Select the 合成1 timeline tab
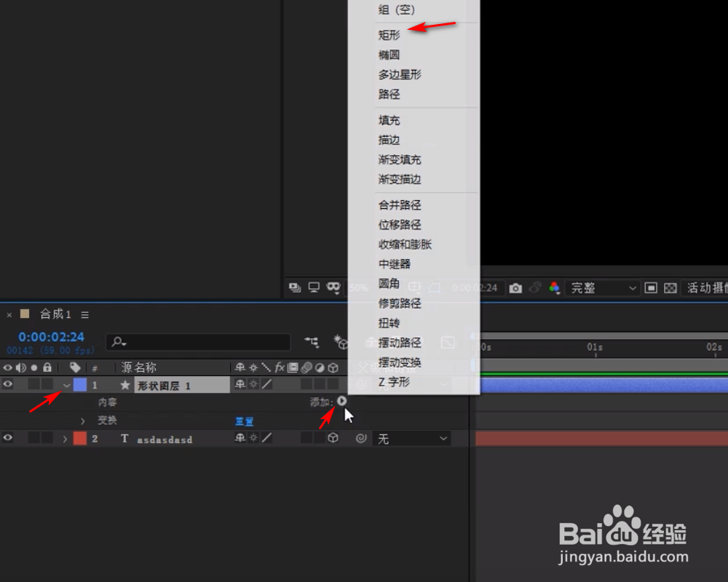 click(55, 314)
